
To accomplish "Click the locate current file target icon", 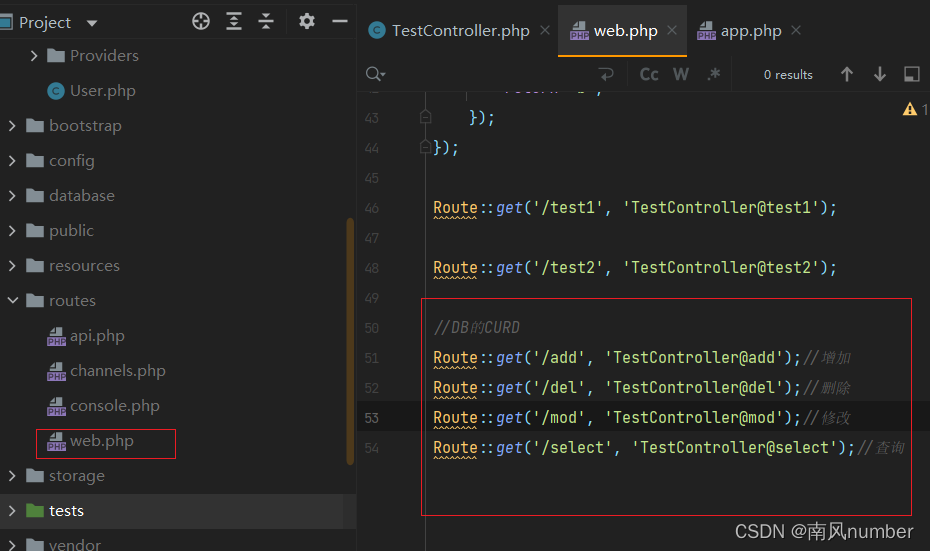I will (201, 21).
